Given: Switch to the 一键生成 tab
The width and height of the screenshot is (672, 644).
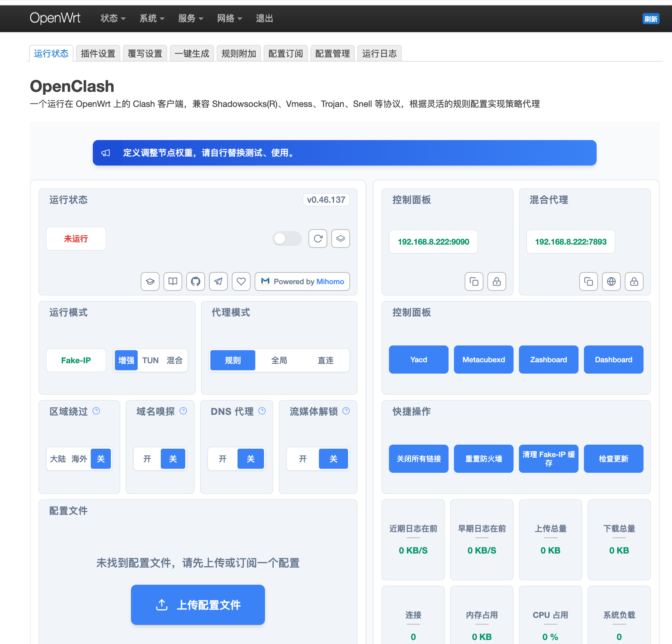Looking at the screenshot, I should [x=192, y=54].
